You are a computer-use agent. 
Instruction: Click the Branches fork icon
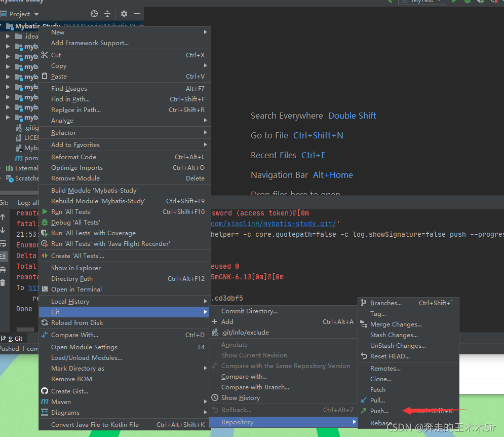[x=364, y=303]
